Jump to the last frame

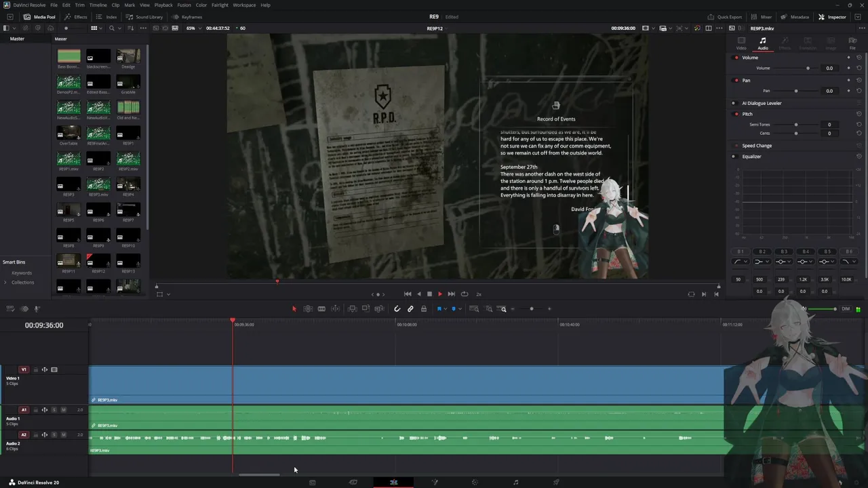(x=451, y=294)
